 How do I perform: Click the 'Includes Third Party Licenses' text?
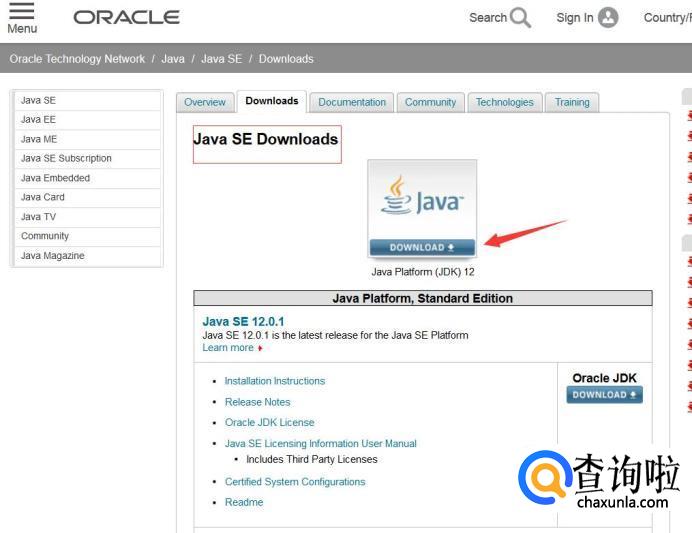point(312,459)
